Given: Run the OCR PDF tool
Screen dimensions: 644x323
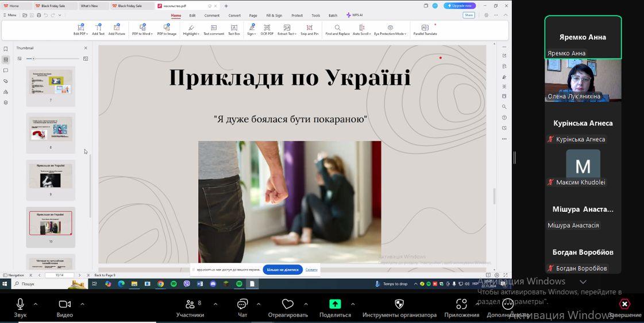Looking at the screenshot, I should point(267,29).
